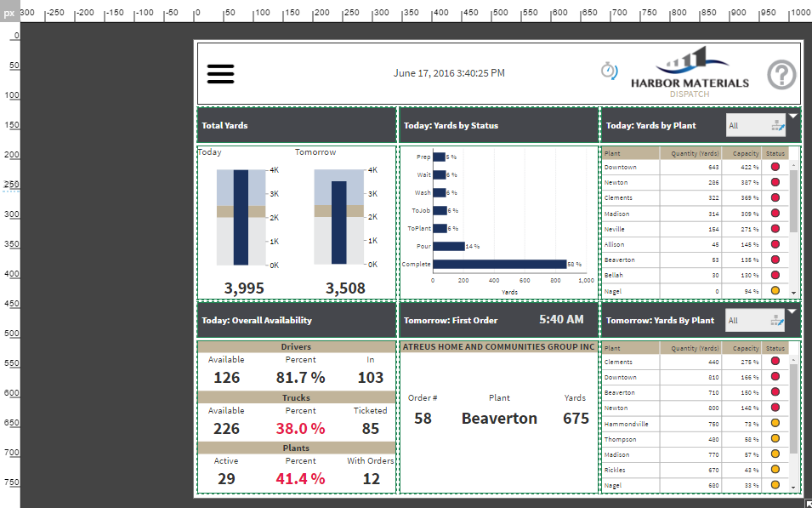Sort by Quantity (Yards) header in Tomorrow table
The image size is (812, 508).
[x=690, y=348]
